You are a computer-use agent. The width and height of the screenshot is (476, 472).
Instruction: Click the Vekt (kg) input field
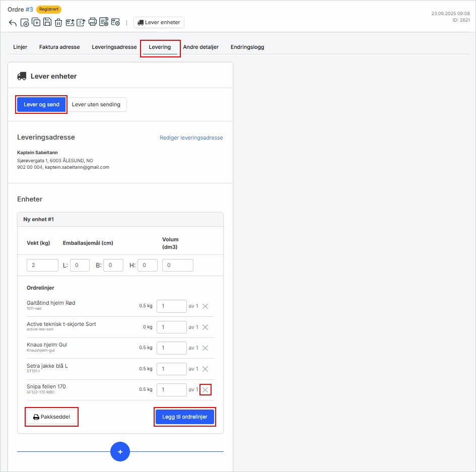(42, 265)
